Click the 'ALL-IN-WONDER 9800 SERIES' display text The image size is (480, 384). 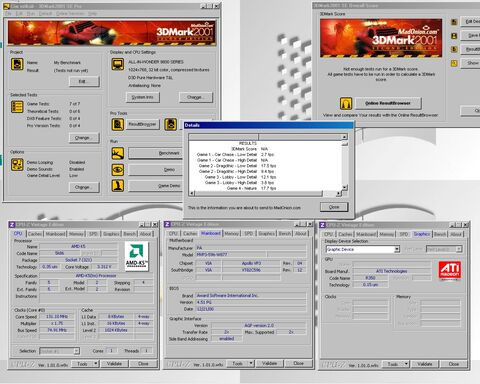coord(156,62)
